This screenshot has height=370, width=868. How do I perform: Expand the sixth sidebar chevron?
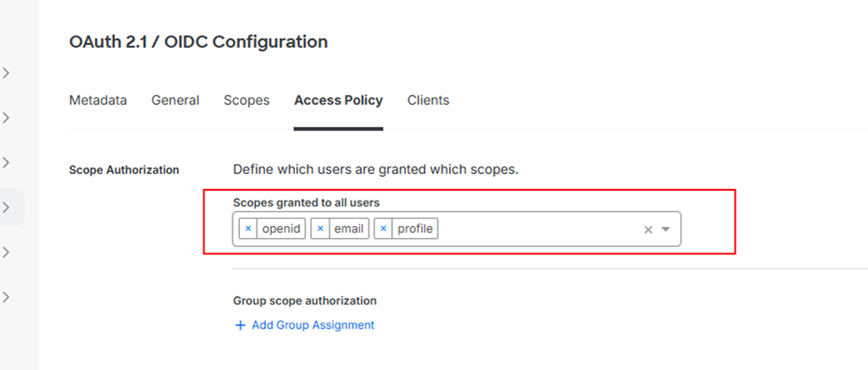click(7, 297)
